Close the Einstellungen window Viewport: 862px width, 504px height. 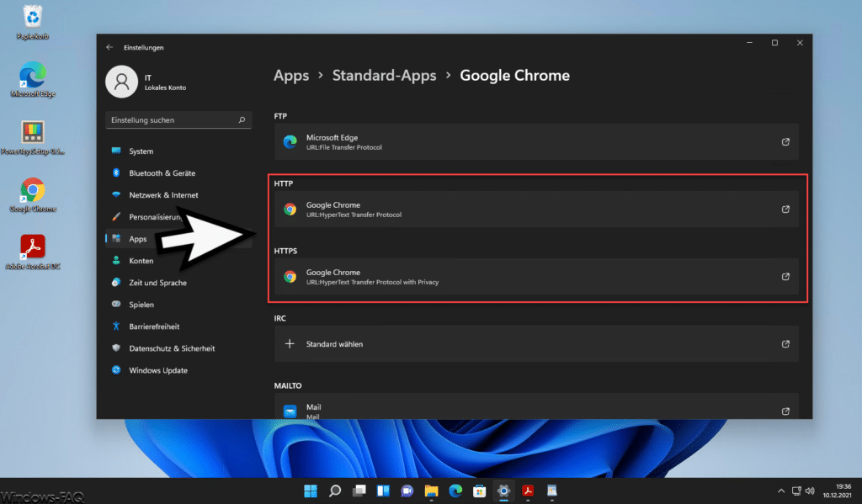coord(800,43)
